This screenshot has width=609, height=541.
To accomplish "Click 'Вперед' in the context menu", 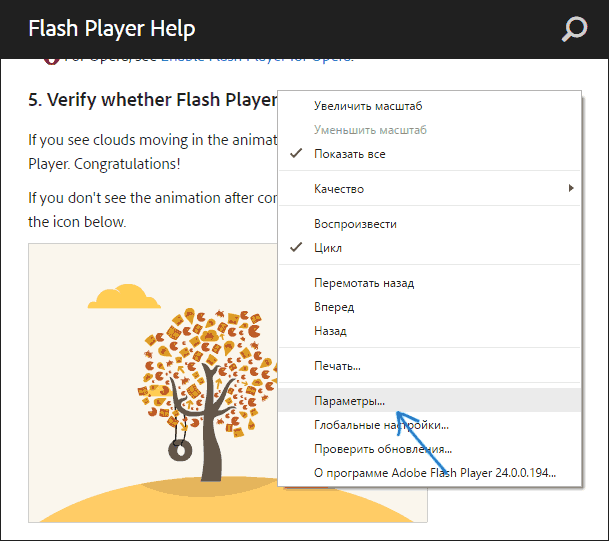I will coord(334,307).
